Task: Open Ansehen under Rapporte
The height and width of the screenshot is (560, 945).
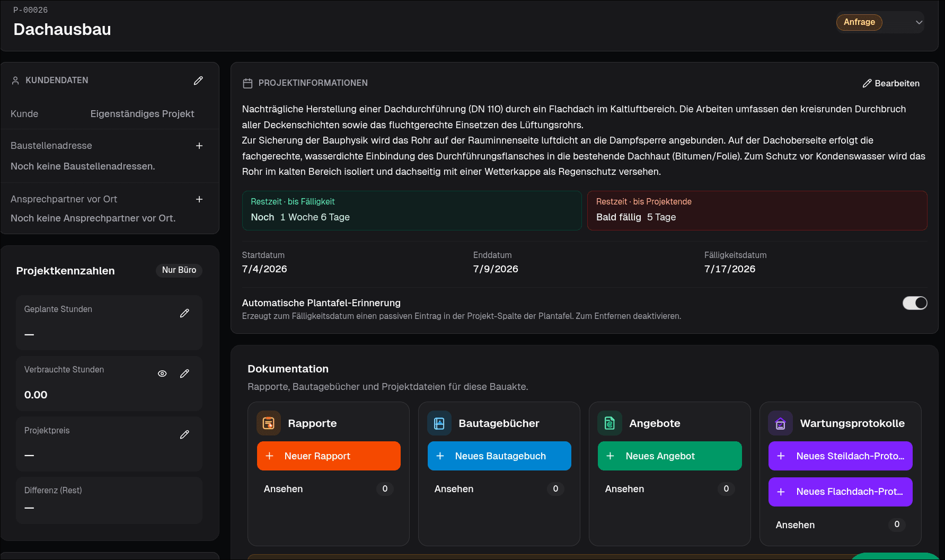Action: click(329, 489)
